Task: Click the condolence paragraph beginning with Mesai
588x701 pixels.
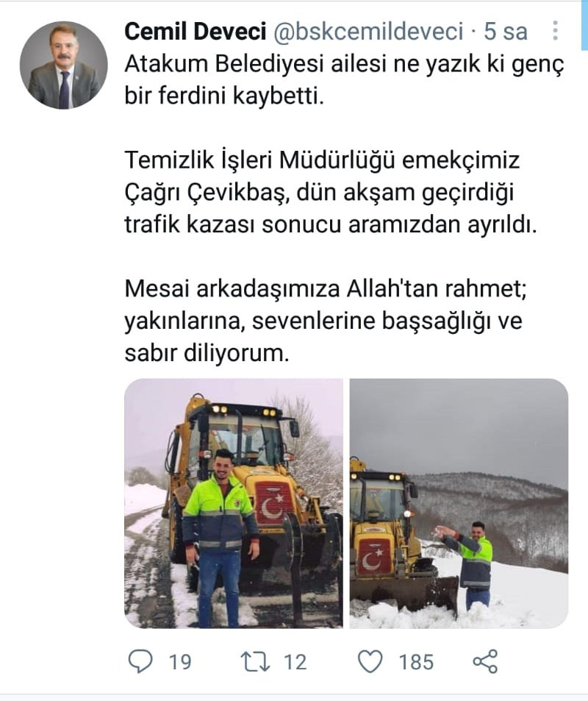Action: 326,321
